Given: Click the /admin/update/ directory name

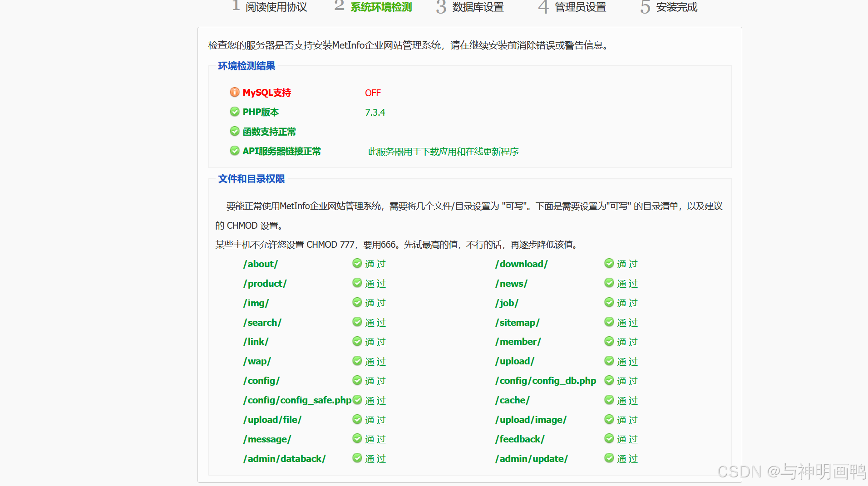Looking at the screenshot, I should (532, 459).
